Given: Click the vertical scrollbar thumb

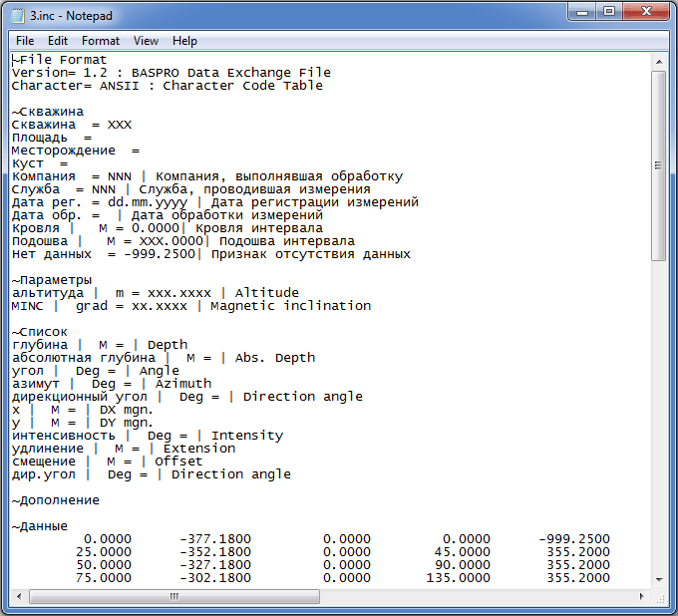Looking at the screenshot, I should click(658, 164).
